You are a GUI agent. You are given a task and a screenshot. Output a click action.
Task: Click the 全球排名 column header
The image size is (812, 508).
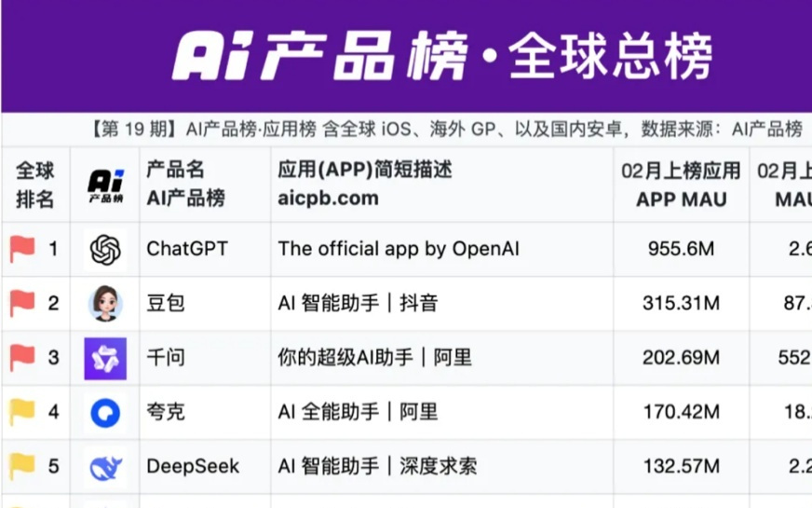[x=35, y=185]
